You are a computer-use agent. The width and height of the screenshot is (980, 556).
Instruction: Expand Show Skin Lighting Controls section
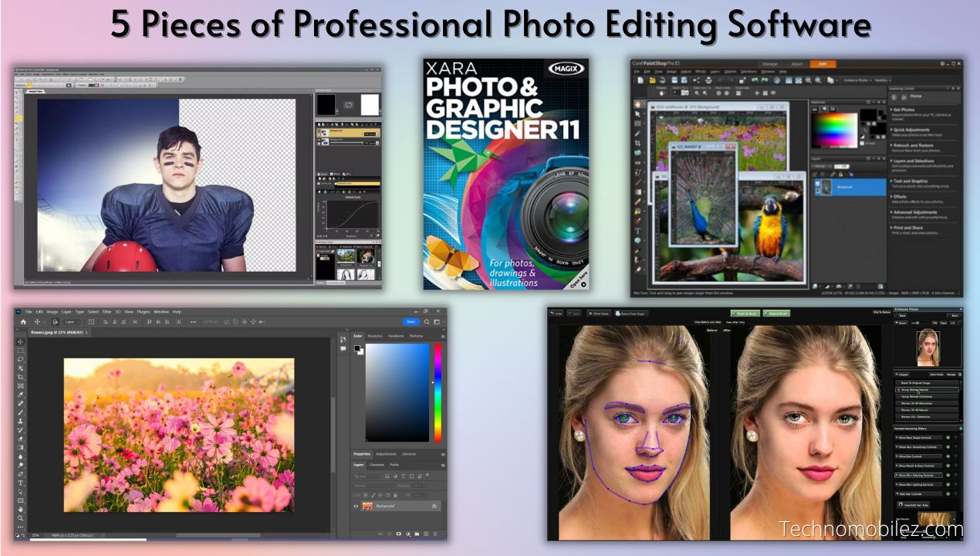tap(919, 485)
